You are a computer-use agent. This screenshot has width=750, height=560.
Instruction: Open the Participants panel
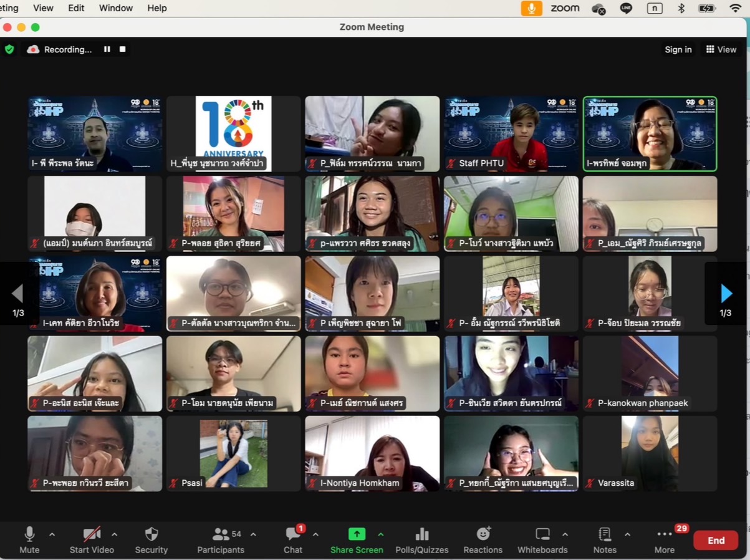(x=221, y=540)
